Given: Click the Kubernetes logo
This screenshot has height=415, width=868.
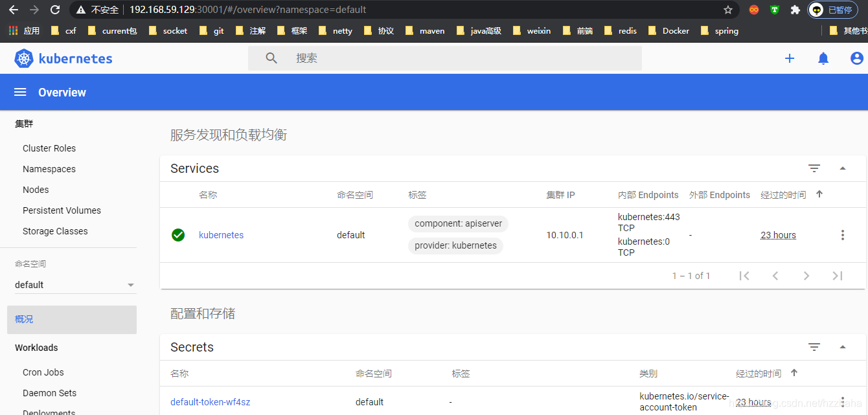Looking at the screenshot, I should pos(63,58).
